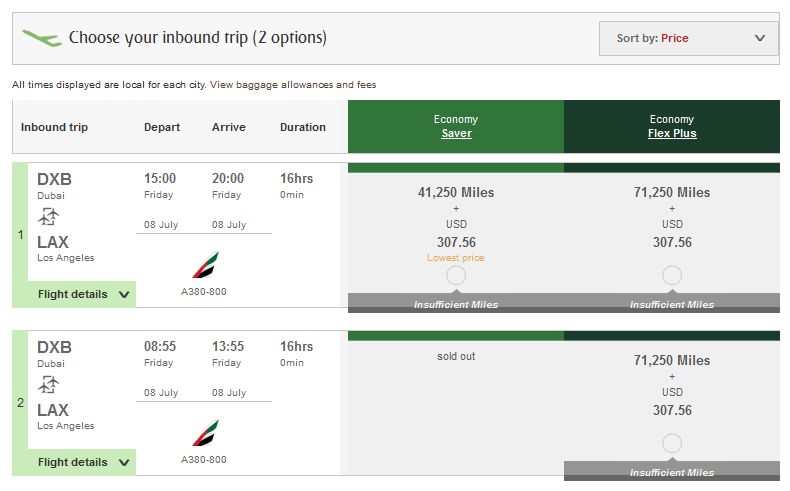The image size is (790, 491).
Task: Click the A380-800 aircraft label for flight 1
Action: click(x=204, y=292)
